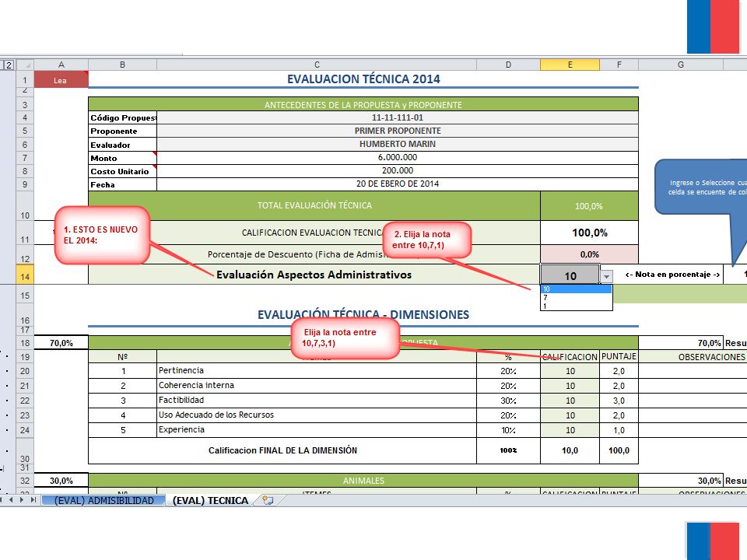Viewport: 747px width, 560px height.
Task: Click the 'EVALUACION TÉCNICA 2014' title
Action: (x=363, y=79)
